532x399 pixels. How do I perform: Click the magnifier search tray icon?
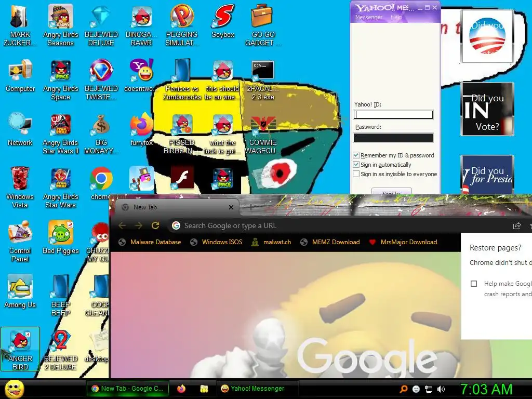[x=403, y=389]
